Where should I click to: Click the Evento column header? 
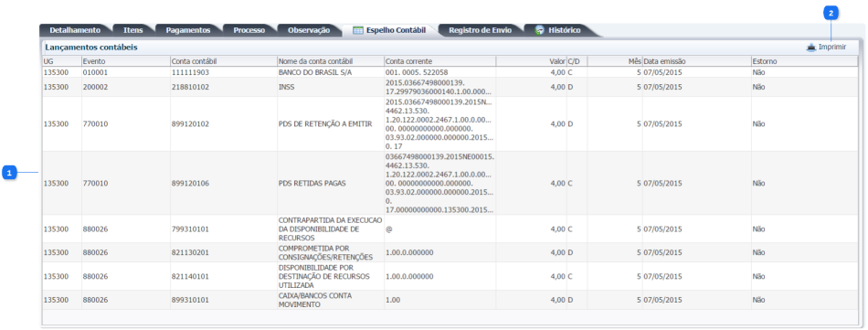(126, 61)
